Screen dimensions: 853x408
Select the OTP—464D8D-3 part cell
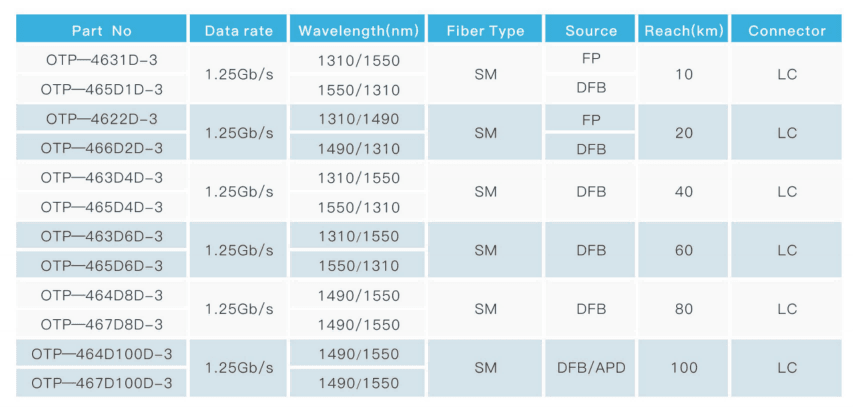click(101, 296)
